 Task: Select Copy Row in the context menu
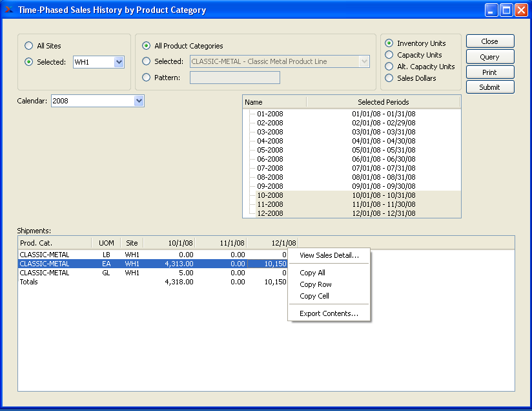[316, 284]
